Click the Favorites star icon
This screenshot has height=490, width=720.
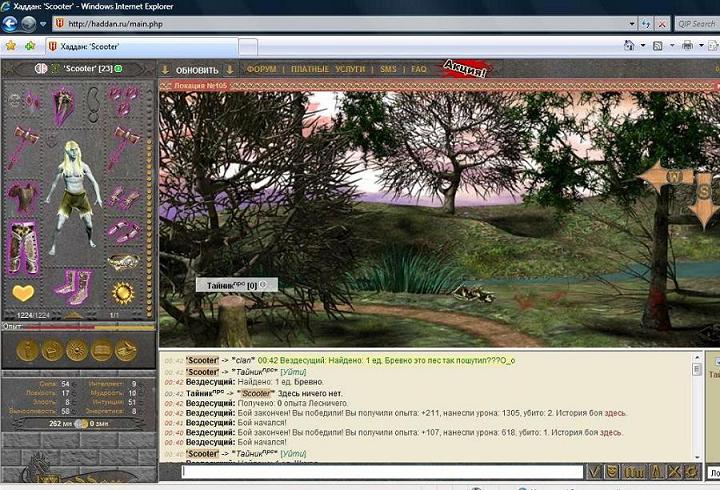pyautogui.click(x=11, y=46)
